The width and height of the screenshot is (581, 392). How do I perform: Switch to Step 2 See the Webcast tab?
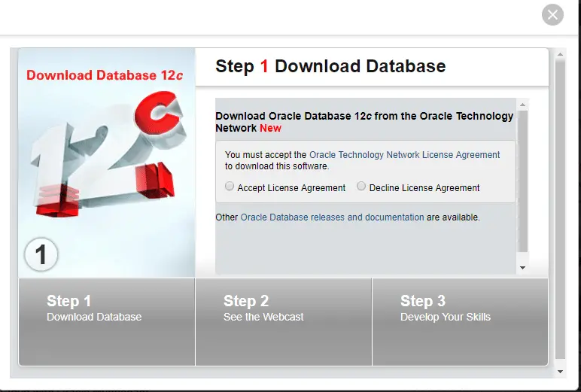(x=284, y=321)
